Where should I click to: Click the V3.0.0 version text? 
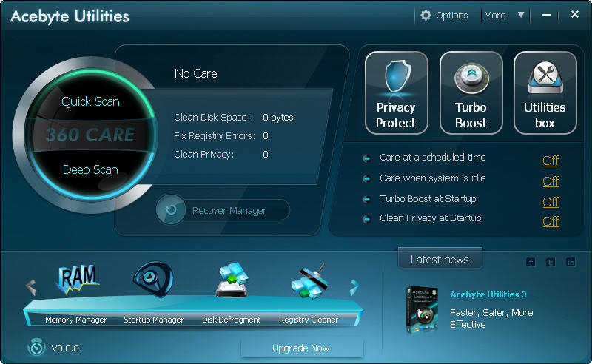(65, 348)
